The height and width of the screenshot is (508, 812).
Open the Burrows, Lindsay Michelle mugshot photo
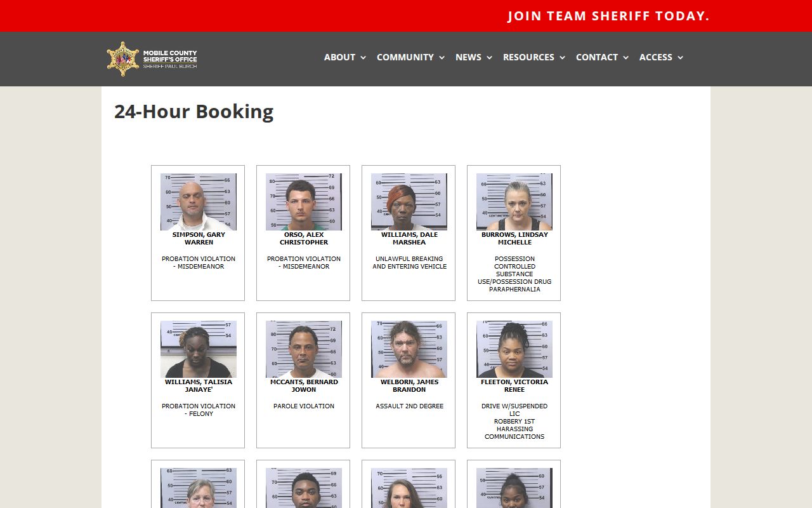514,202
